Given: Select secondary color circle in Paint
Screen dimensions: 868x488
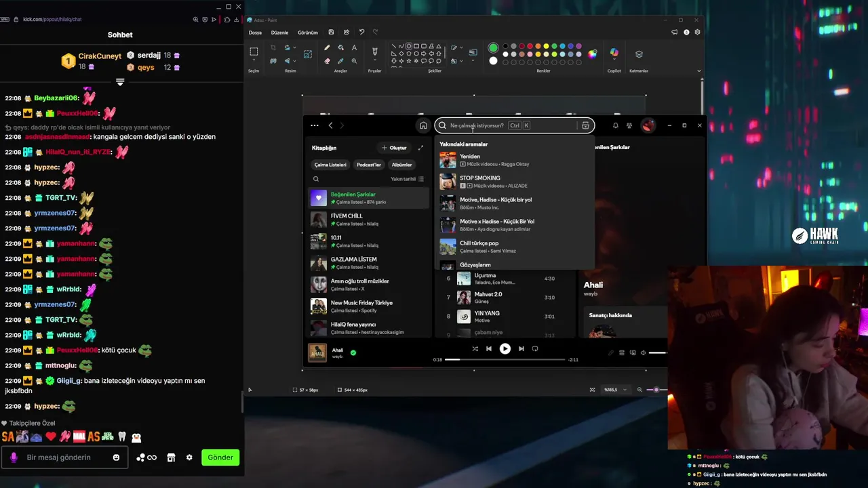Looking at the screenshot, I should pos(493,61).
